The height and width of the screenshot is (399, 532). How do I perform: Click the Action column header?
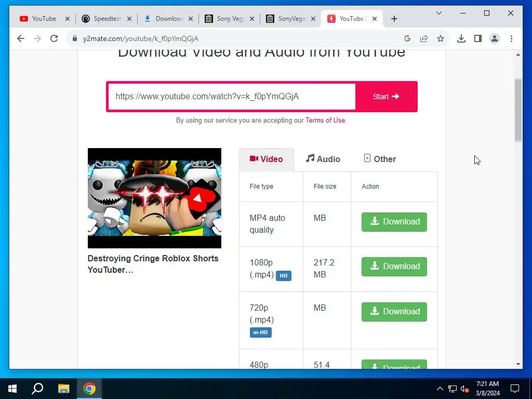coord(370,187)
